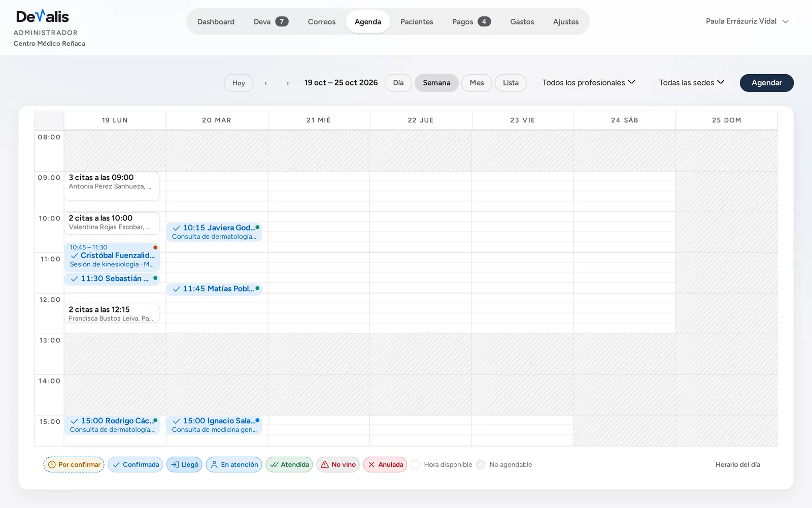This screenshot has width=812, height=508.
Task: Click the 23 VIE day header
Action: click(523, 120)
